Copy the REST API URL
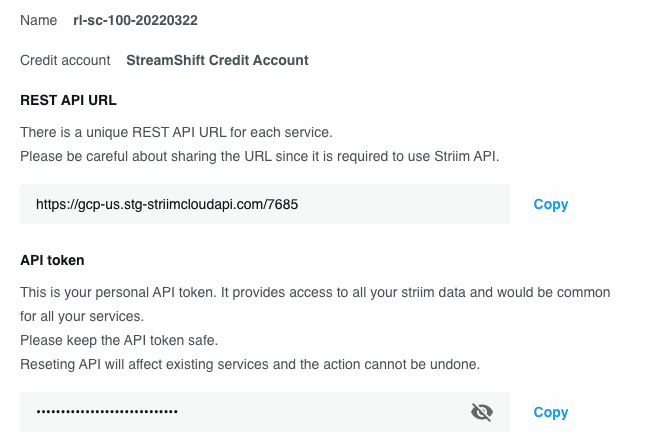This screenshot has width=646, height=446. click(550, 204)
